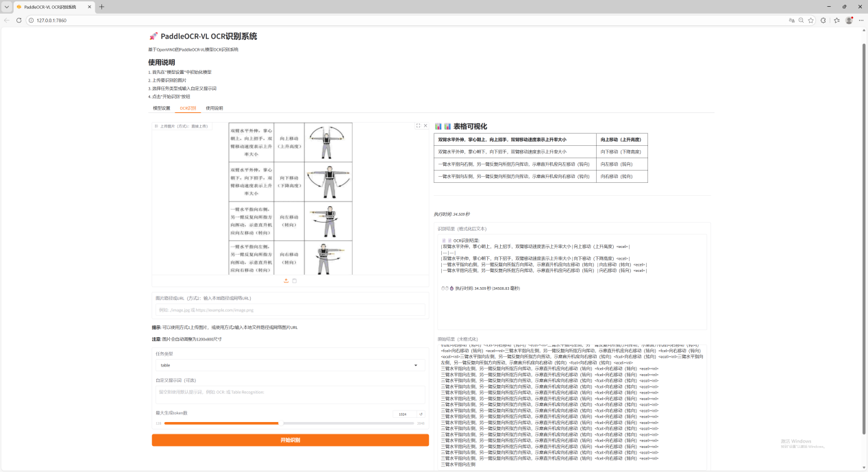Image resolution: width=868 pixels, height=472 pixels.
Task: Click the PaddleOCR-VL OCR识别系统 title
Action: point(209,36)
